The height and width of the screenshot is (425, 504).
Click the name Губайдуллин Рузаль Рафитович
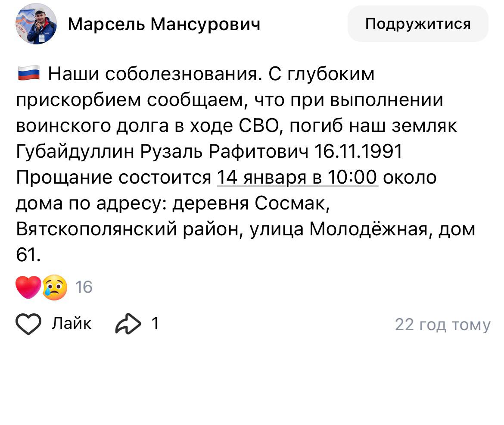pyautogui.click(x=162, y=152)
